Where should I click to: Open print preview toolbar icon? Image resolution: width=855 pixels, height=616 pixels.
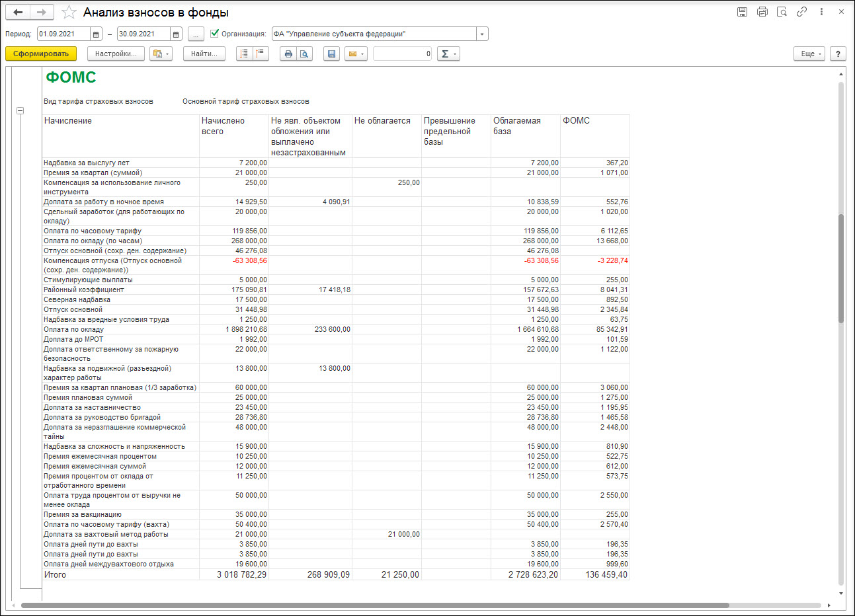click(x=304, y=54)
